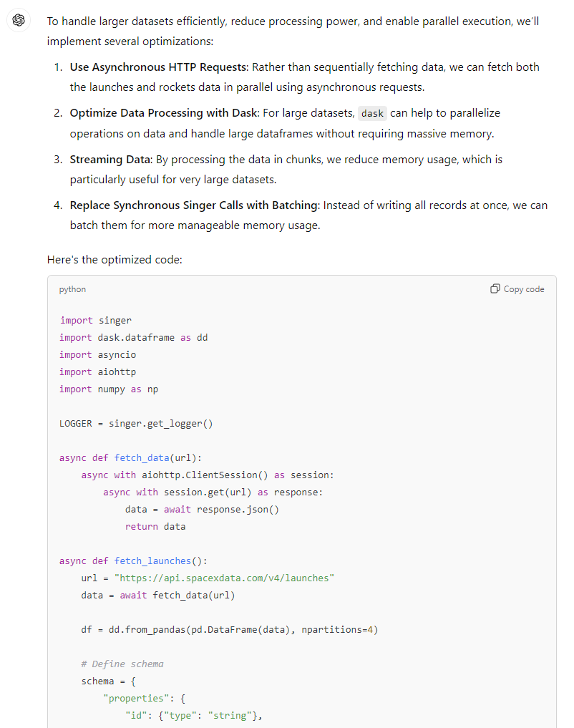Click the 'python' language label in code block
This screenshot has height=728, width=574.
pos(72,289)
